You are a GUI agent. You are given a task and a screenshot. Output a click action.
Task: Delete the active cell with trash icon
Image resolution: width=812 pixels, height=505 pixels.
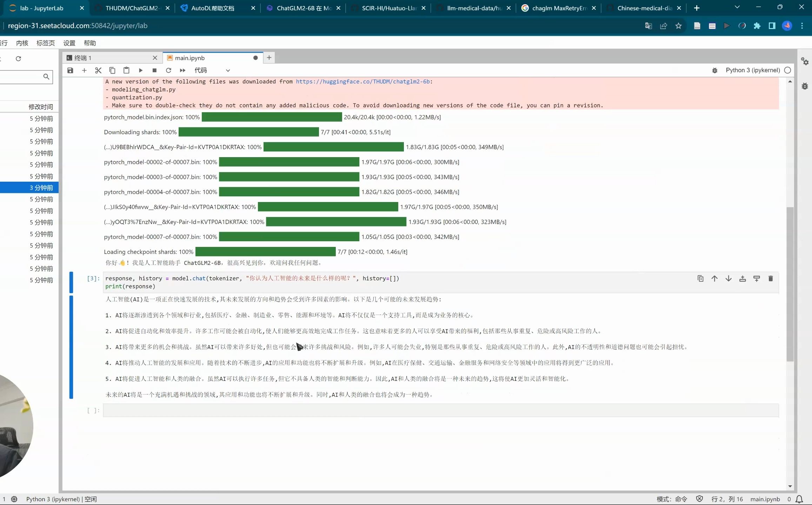[x=771, y=278]
